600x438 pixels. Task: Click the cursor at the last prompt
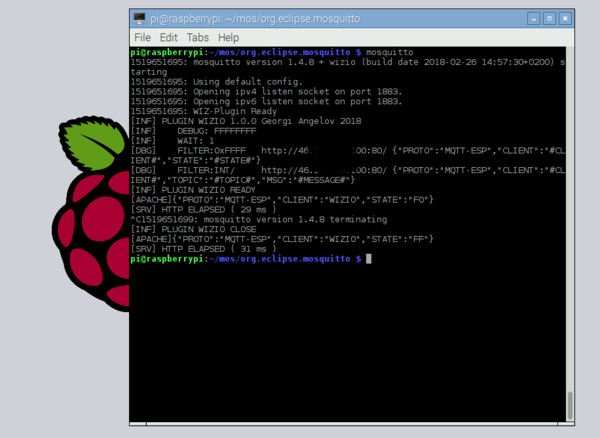368,259
